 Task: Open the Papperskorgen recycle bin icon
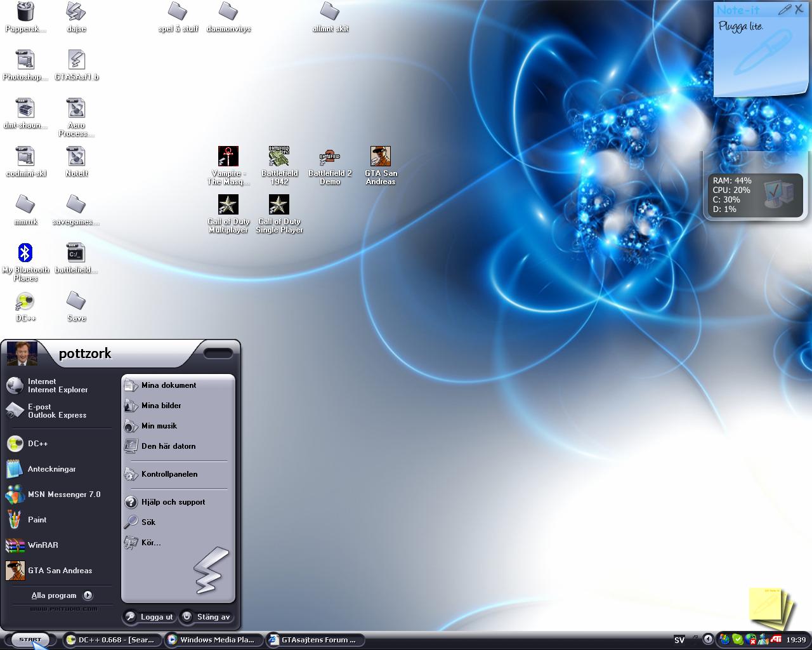pyautogui.click(x=25, y=16)
